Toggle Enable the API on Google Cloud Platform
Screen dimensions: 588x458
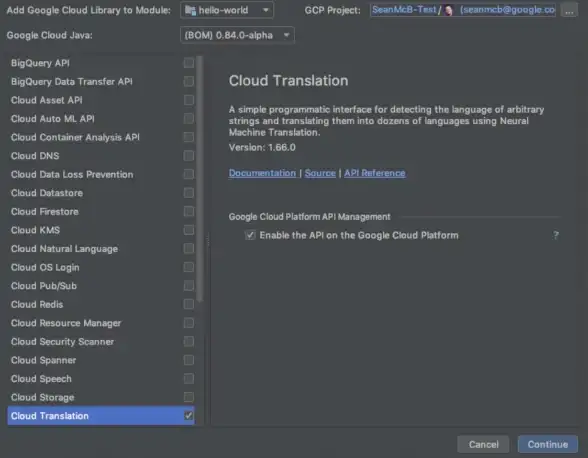[250, 235]
